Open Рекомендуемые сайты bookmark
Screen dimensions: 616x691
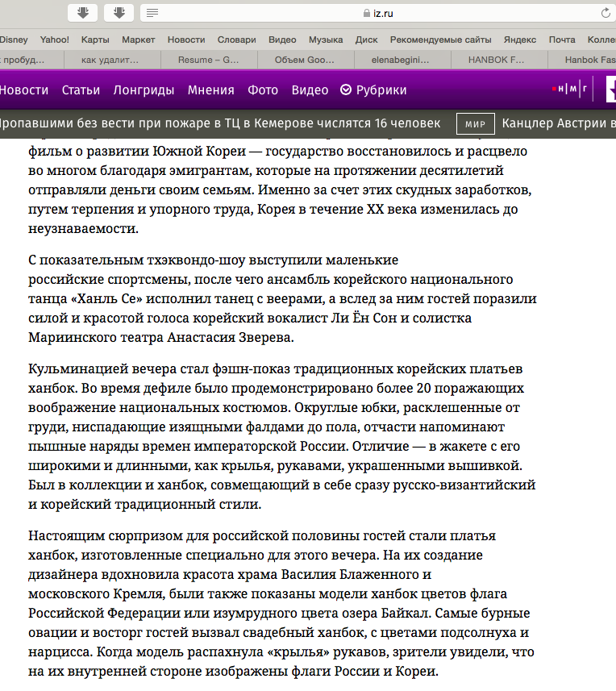pos(440,40)
